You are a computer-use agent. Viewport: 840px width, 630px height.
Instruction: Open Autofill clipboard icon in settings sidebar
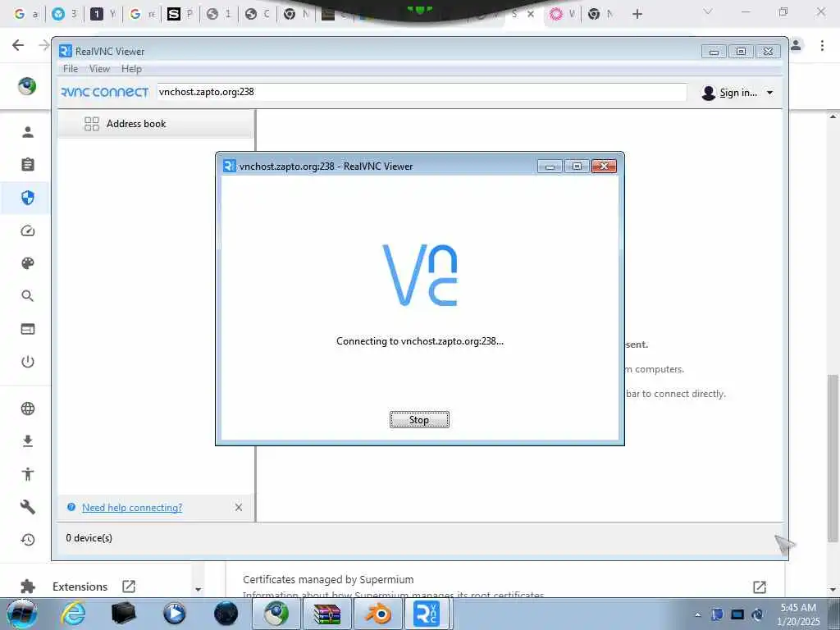[28, 164]
